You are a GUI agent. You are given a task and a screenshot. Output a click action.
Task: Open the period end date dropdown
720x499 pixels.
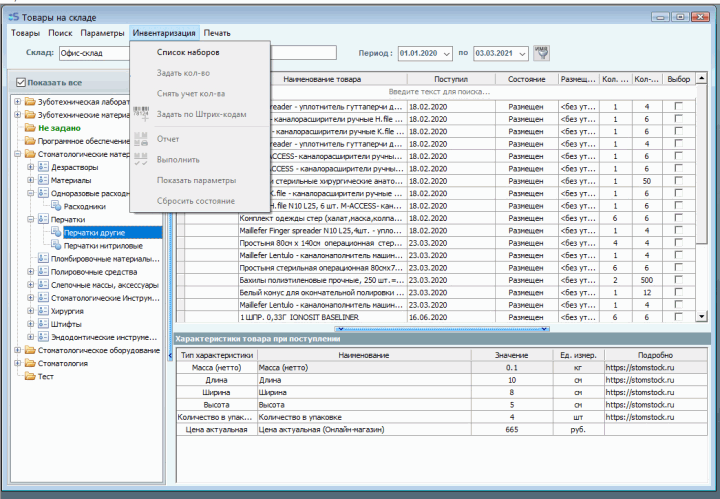coord(521,52)
